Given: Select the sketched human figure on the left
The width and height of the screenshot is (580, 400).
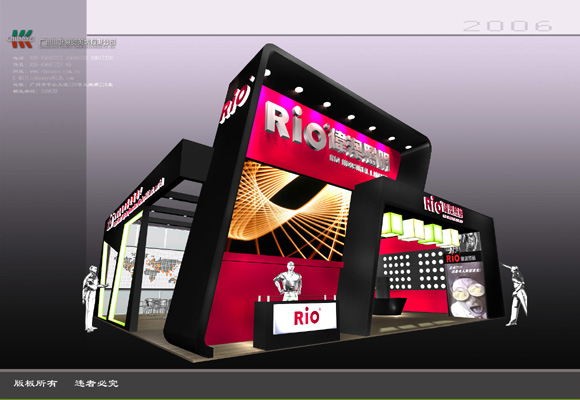Looking at the screenshot, I should pos(91,298).
